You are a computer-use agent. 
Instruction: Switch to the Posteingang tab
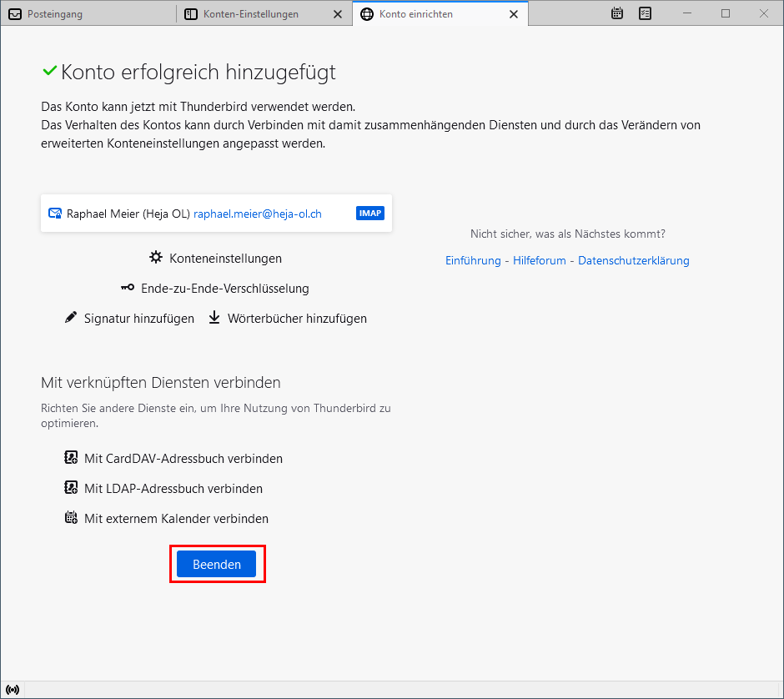(x=55, y=14)
